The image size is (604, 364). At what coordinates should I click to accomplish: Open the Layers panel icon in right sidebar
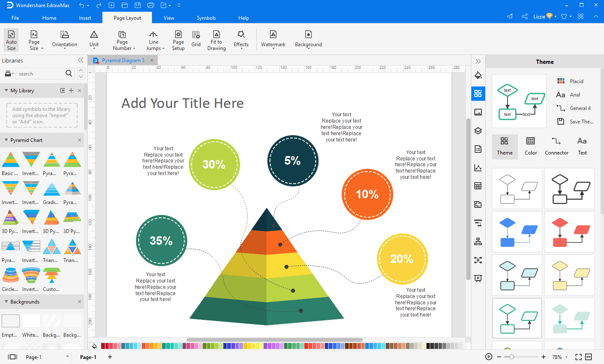[478, 131]
